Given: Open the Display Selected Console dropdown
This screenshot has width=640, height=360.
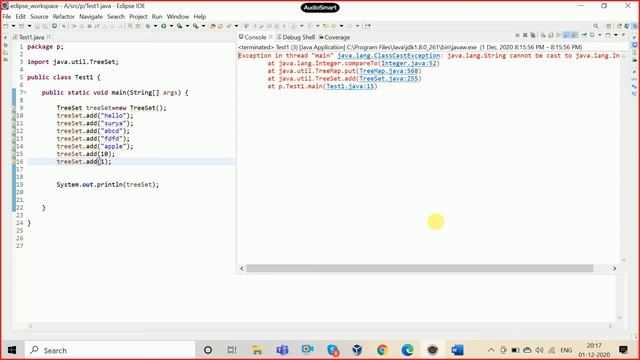Looking at the screenshot, I should point(600,35).
